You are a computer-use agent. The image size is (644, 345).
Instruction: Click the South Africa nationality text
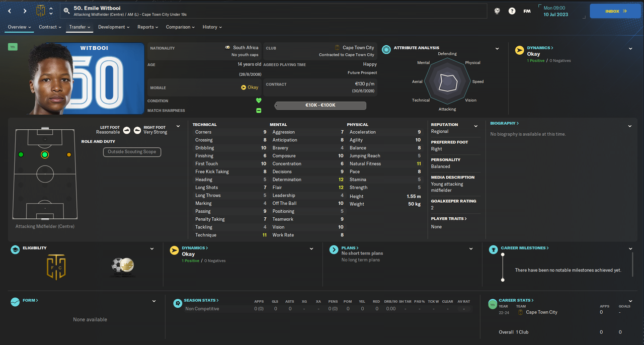pos(246,48)
